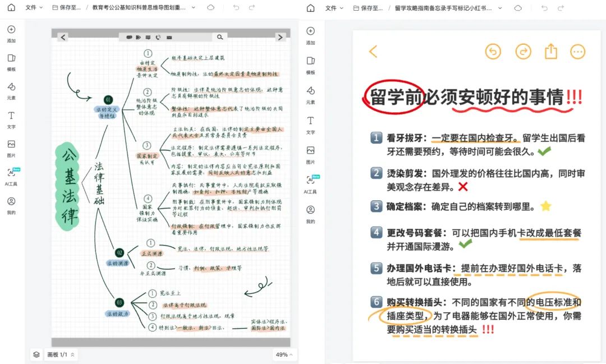Open 图片 images in right window sidebar
606x364 pixels.
[310, 155]
